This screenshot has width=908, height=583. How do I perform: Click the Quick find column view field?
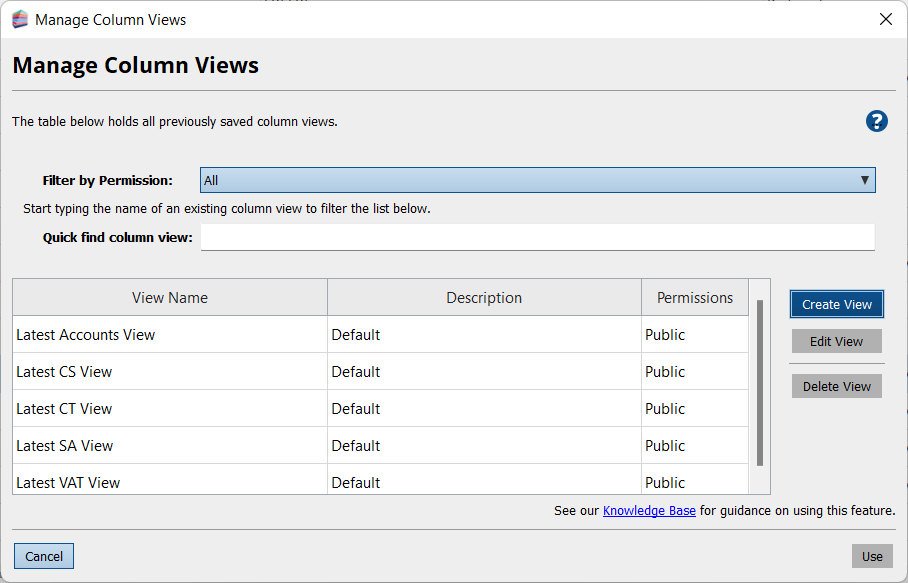(x=537, y=237)
